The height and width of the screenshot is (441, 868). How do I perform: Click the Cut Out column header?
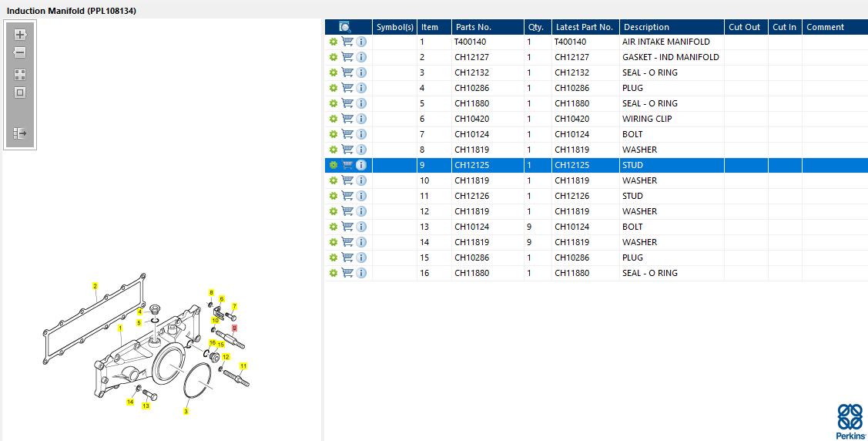click(746, 27)
